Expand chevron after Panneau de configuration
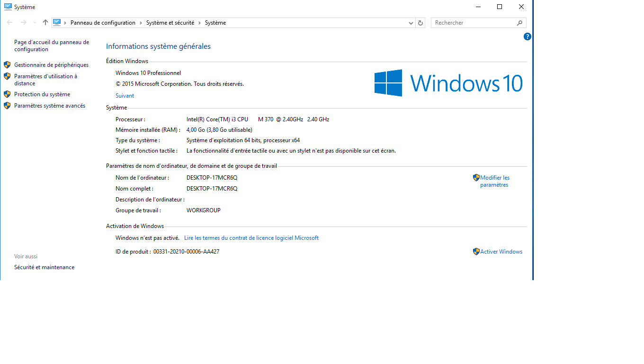The height and width of the screenshot is (364, 644). (141, 23)
